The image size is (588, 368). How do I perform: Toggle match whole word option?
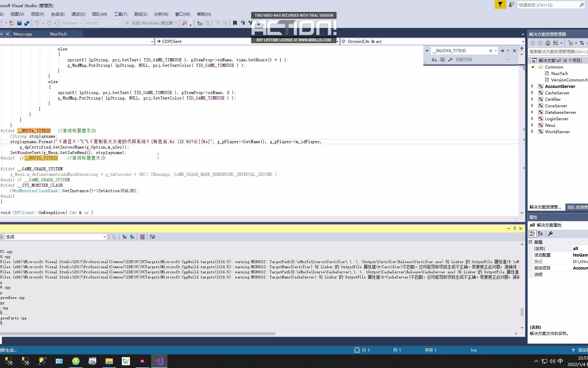coord(442,60)
